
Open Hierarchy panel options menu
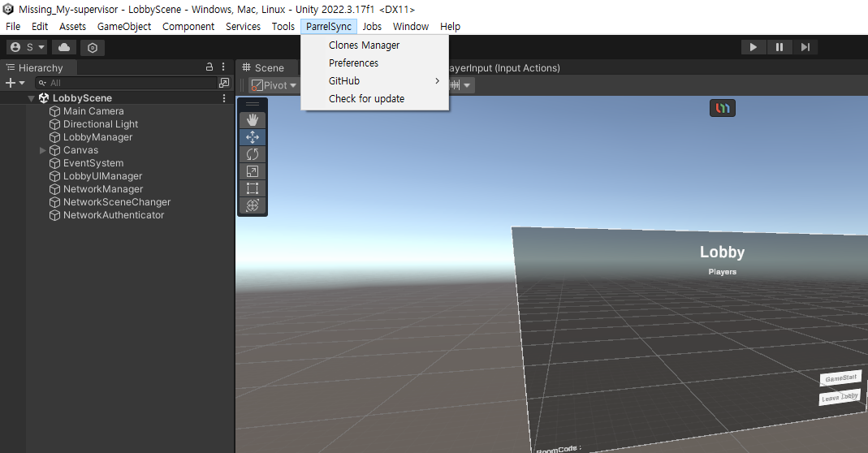click(x=223, y=67)
